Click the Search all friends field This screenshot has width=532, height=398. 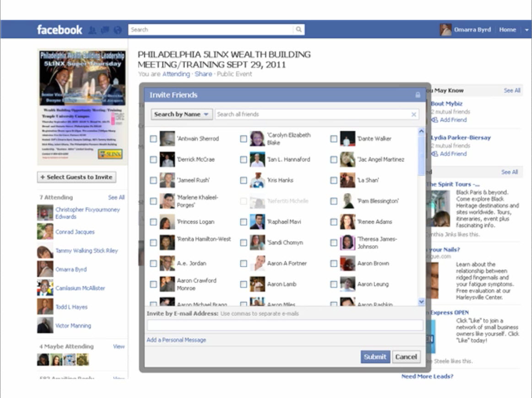(x=312, y=114)
